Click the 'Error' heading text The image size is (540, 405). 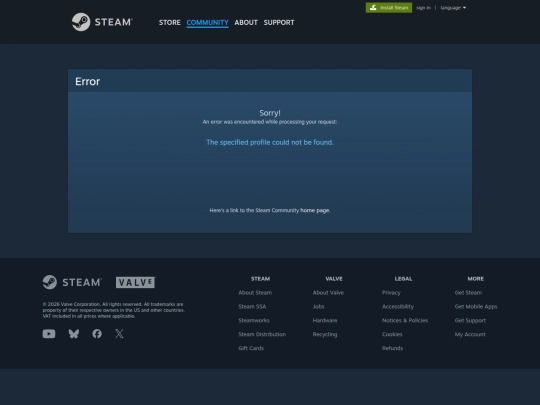[x=87, y=81]
